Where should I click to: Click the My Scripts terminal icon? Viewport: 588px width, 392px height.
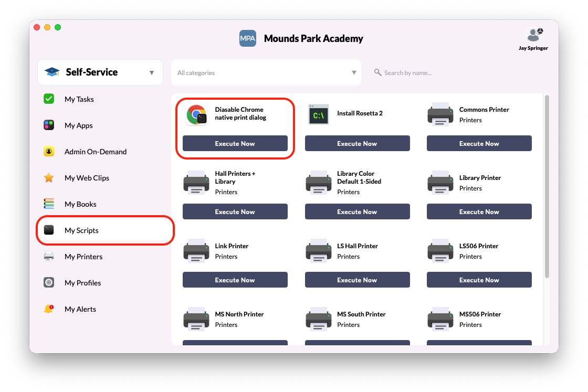tap(49, 230)
